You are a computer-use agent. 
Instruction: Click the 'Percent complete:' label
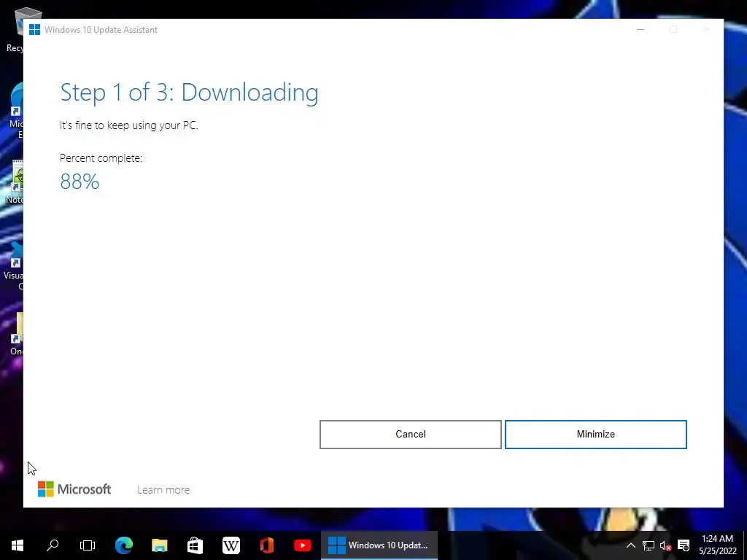pos(101,158)
